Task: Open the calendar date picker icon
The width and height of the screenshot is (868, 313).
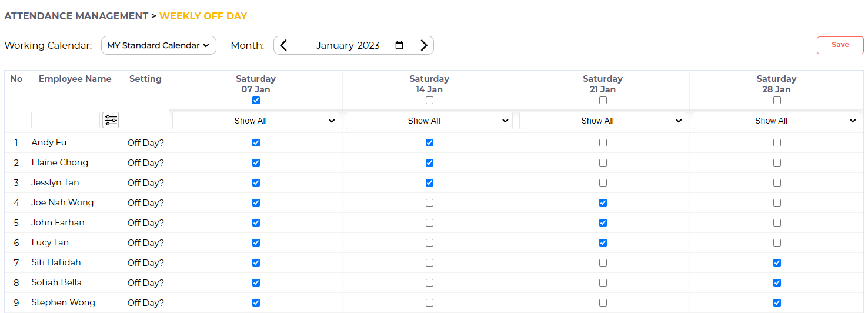Action: tap(399, 45)
